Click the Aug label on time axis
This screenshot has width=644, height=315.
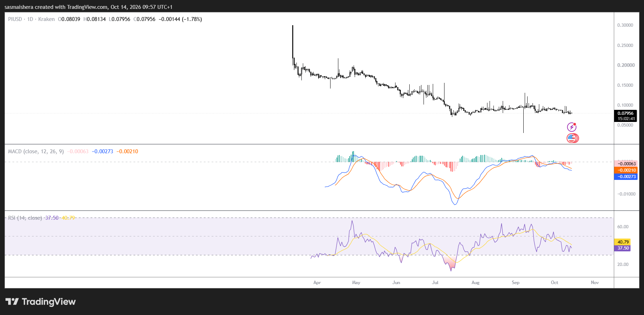pyautogui.click(x=475, y=283)
